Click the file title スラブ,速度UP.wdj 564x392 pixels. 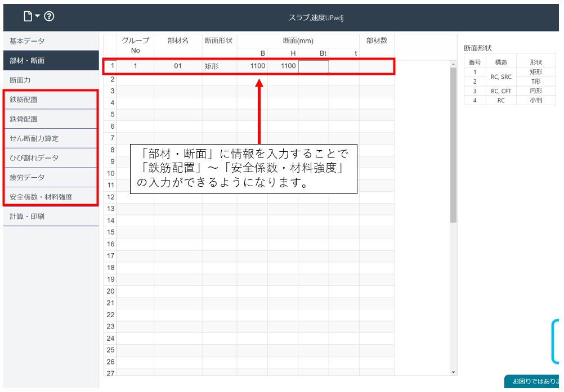(316, 17)
